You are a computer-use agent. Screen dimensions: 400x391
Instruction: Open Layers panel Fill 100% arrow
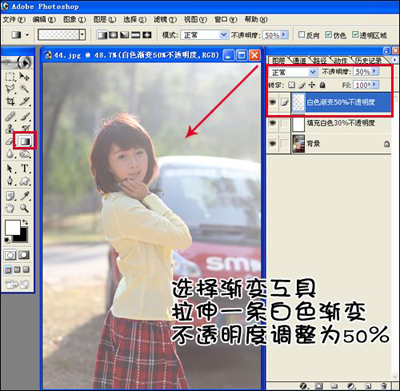point(375,85)
